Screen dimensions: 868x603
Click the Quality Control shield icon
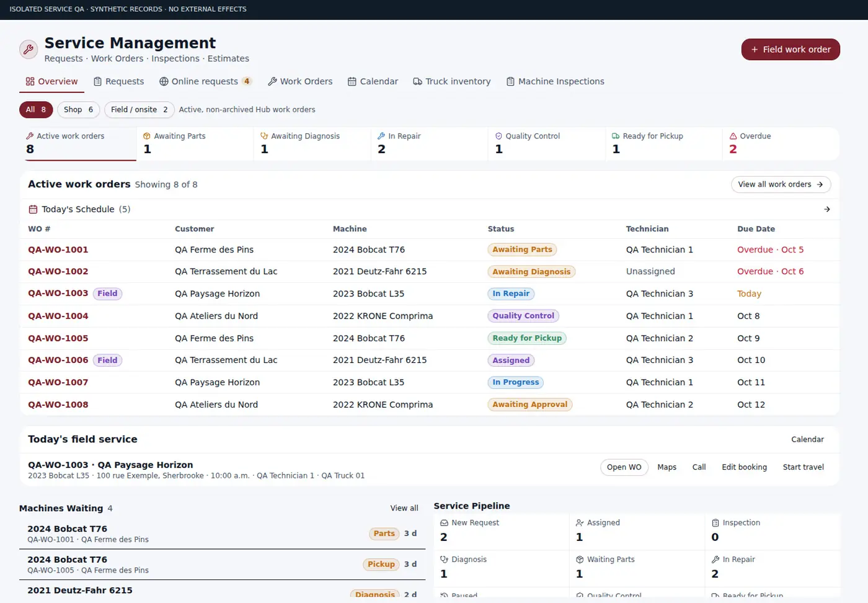click(498, 136)
